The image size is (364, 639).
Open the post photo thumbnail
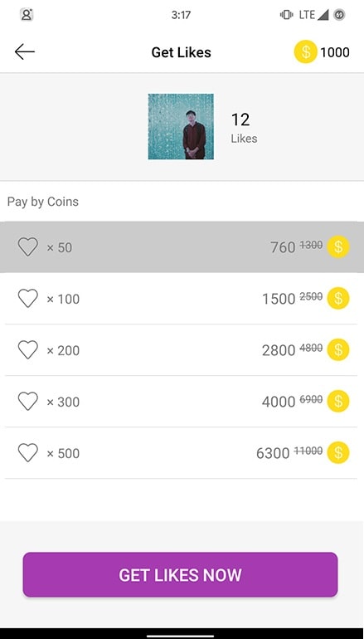coord(181,126)
